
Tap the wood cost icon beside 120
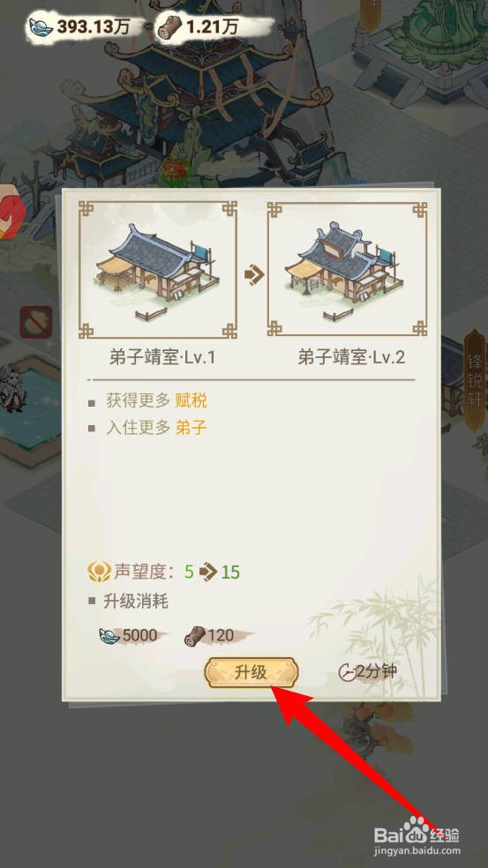[194, 635]
